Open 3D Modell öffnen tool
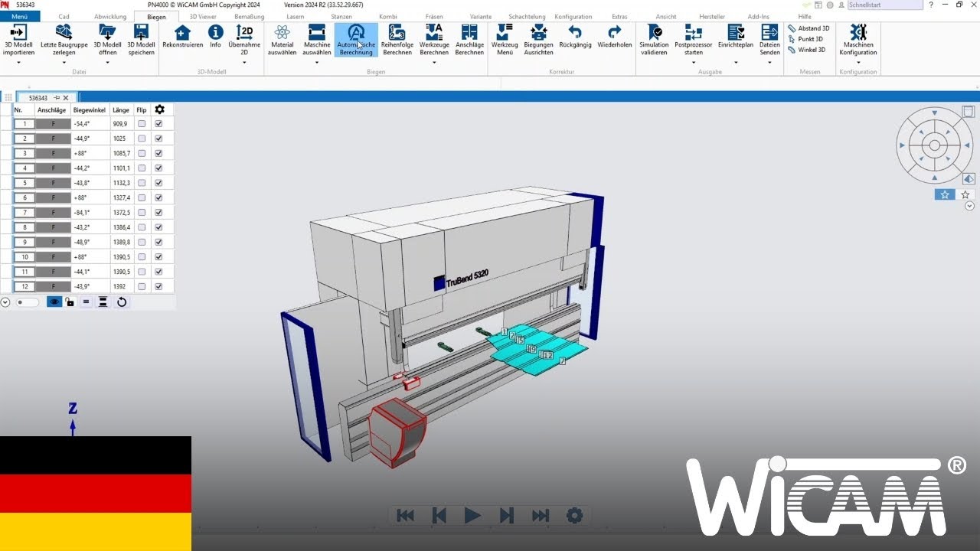Viewport: 980px width, 551px height. click(x=107, y=32)
